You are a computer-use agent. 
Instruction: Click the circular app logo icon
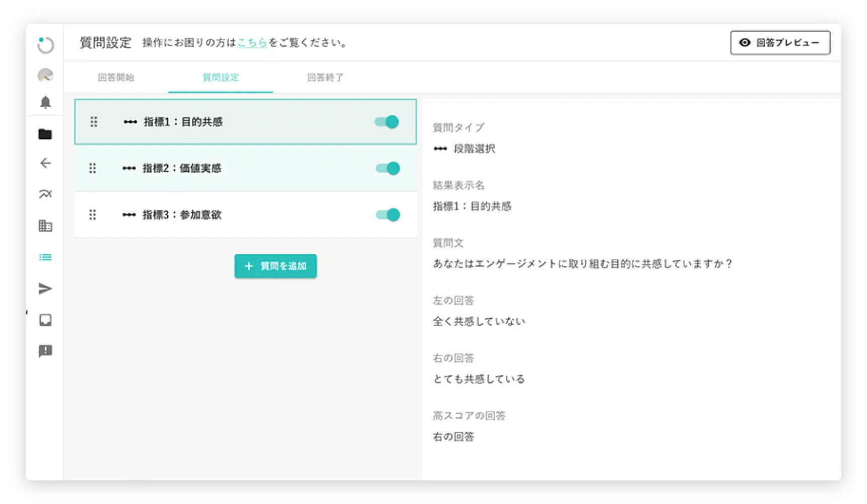click(x=45, y=45)
